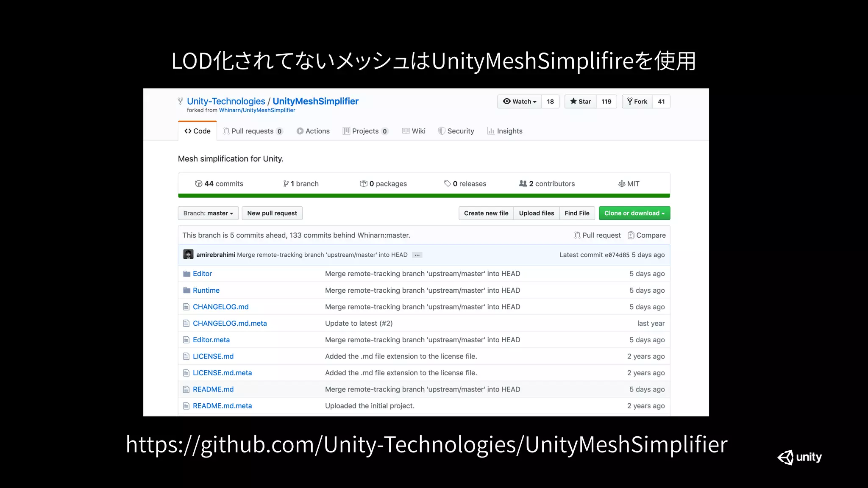
Task: View the 44 commits history
Action: click(219, 183)
